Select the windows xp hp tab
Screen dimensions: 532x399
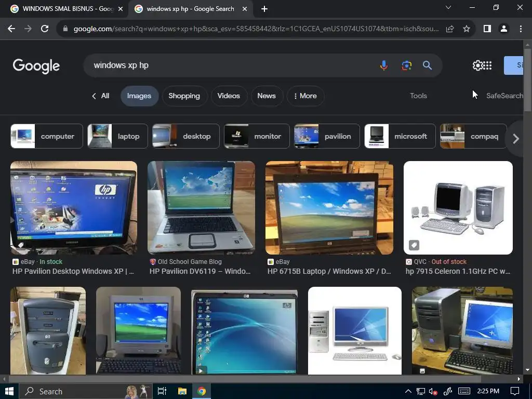(190, 9)
